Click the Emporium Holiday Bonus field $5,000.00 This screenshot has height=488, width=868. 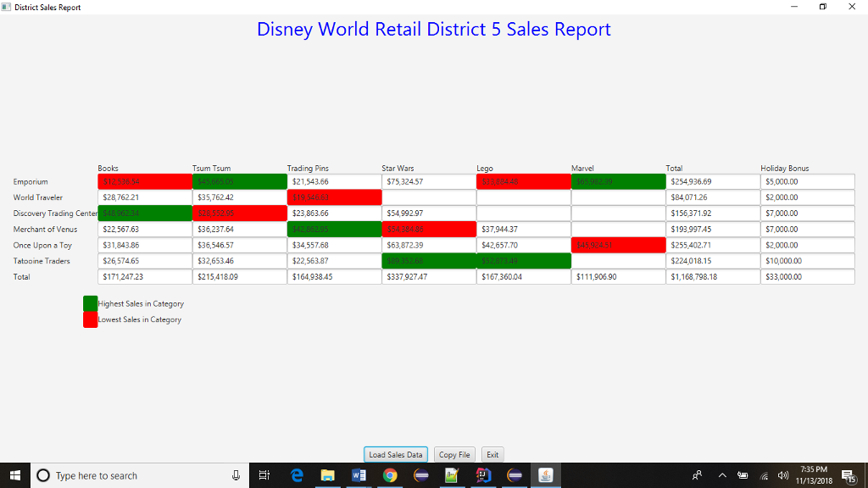[x=808, y=181]
